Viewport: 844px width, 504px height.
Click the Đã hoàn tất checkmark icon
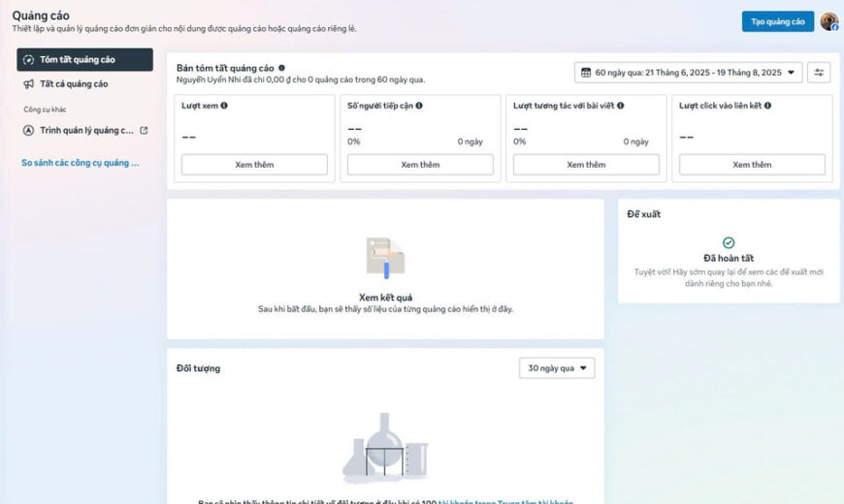point(729,243)
